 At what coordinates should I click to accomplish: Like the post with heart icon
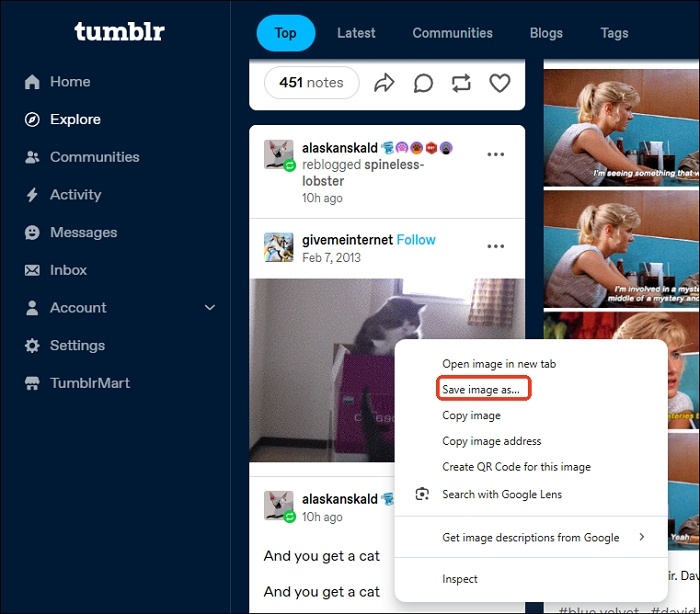tap(500, 83)
